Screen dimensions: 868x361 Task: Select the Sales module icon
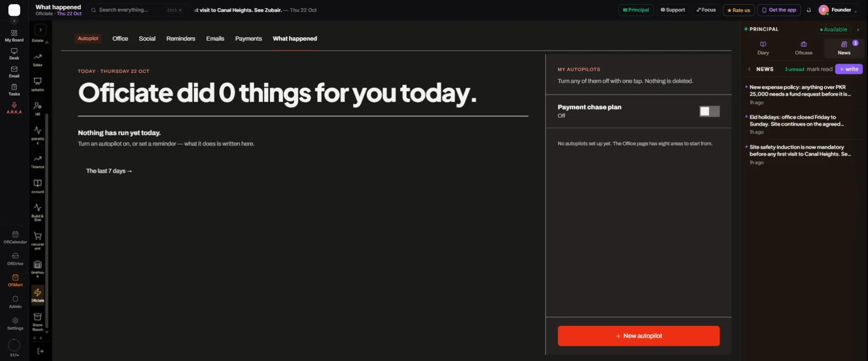tap(38, 60)
